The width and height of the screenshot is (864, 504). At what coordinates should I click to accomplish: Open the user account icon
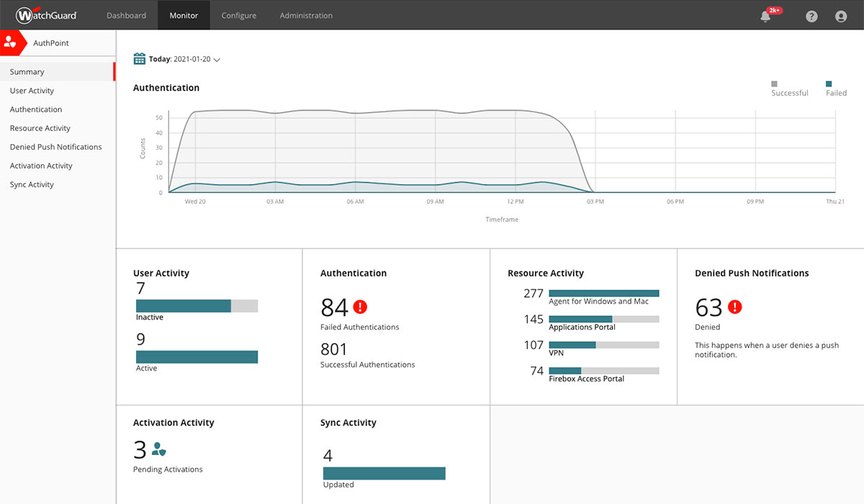tap(840, 16)
